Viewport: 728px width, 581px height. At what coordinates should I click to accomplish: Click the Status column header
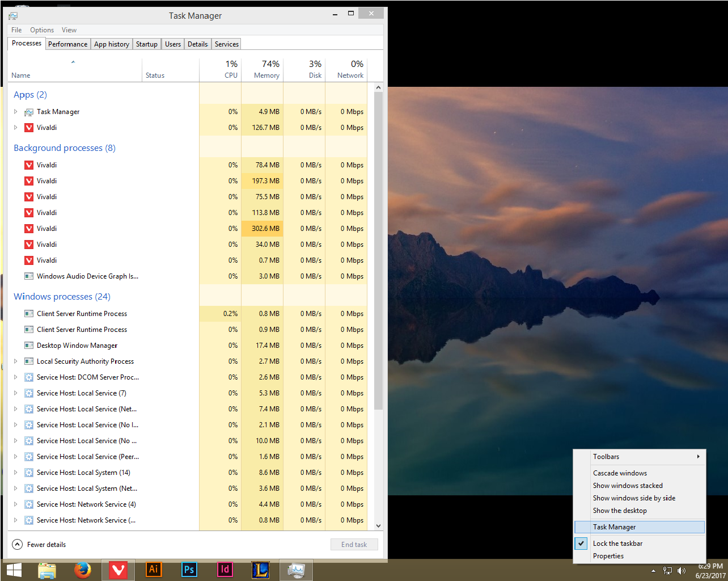pyautogui.click(x=170, y=70)
